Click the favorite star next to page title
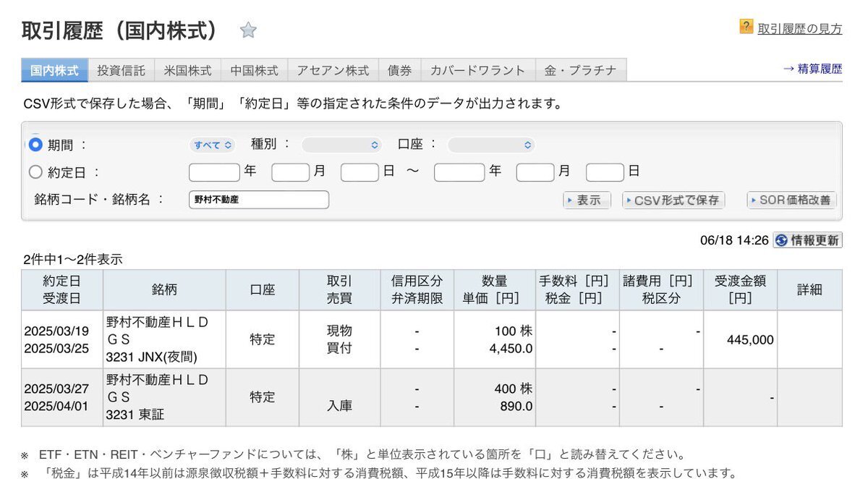868x479 pixels. 248,30
